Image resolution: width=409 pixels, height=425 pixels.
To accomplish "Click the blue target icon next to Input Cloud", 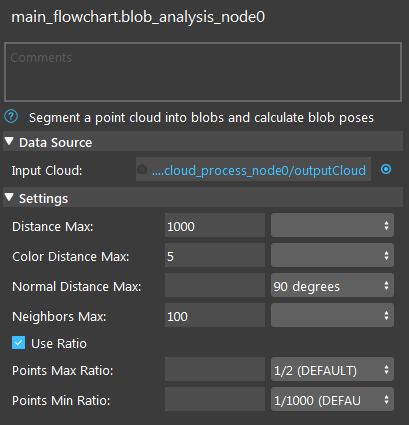I will [386, 169].
